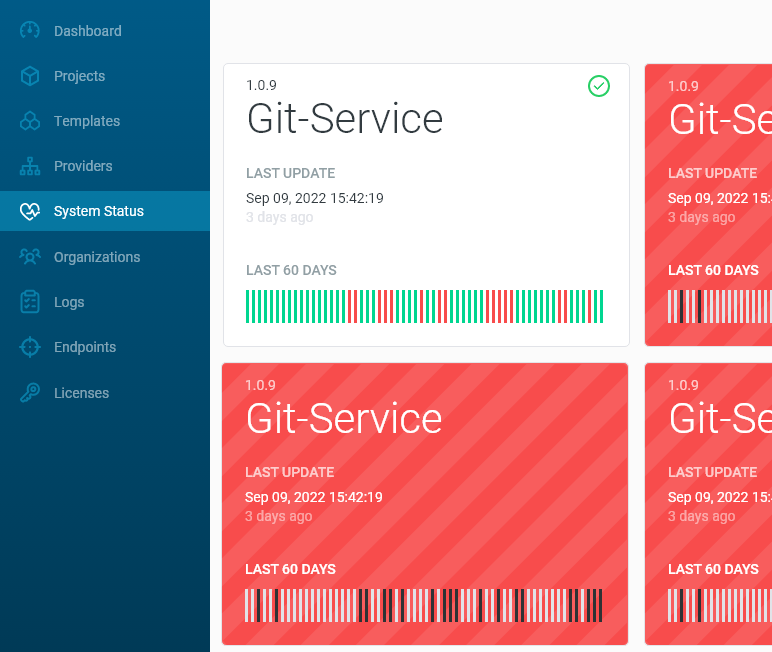Select the partially visible top-right red service card
Screen dimensions: 772x652
click(x=708, y=205)
